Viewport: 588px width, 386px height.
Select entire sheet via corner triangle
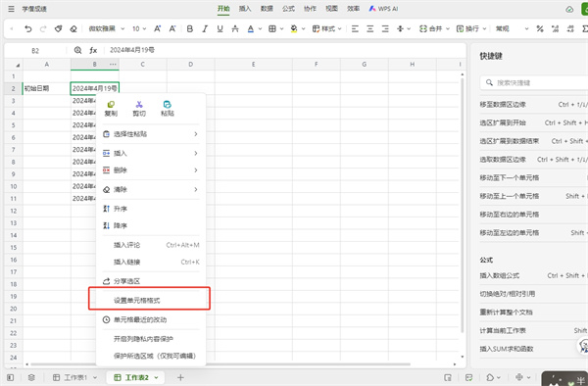tap(18, 66)
